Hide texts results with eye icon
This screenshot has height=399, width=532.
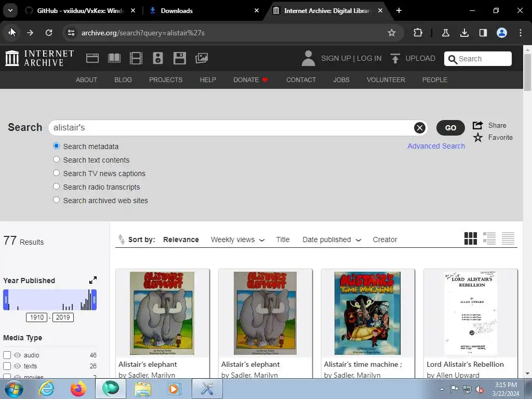click(x=17, y=366)
